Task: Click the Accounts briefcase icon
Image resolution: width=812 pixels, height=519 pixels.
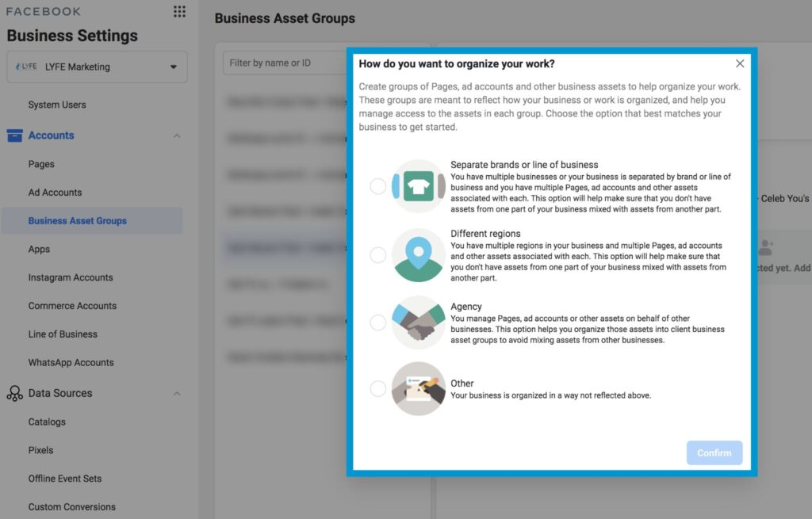Action: click(14, 135)
